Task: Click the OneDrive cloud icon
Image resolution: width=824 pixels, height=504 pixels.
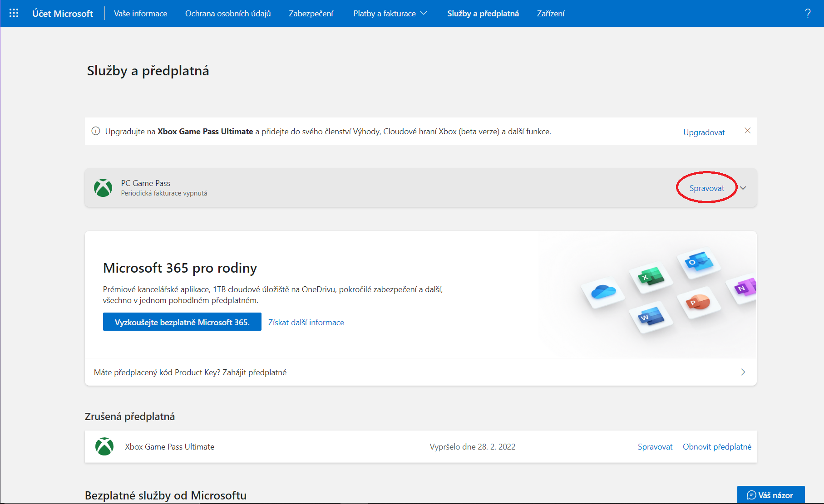Action: point(603,292)
